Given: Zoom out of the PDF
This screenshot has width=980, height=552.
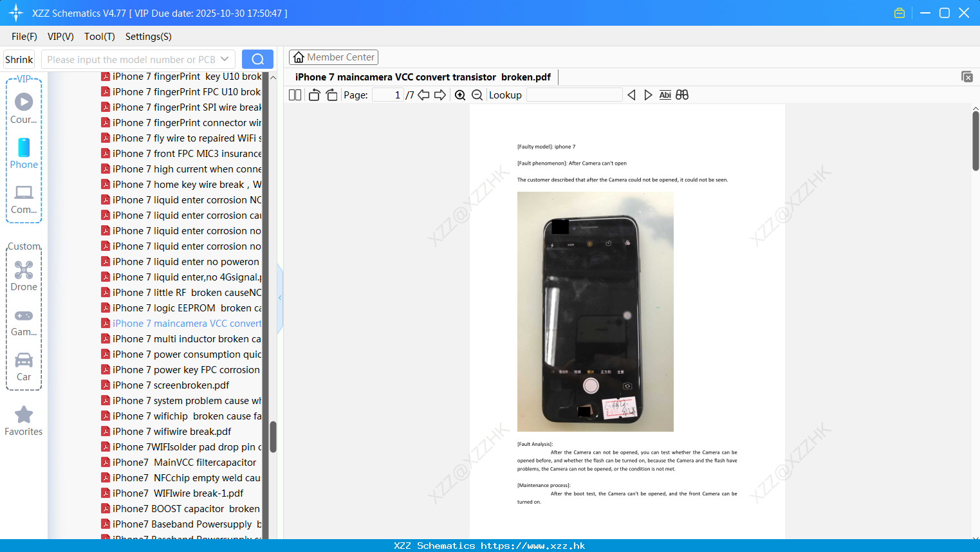Looking at the screenshot, I should pos(477,95).
